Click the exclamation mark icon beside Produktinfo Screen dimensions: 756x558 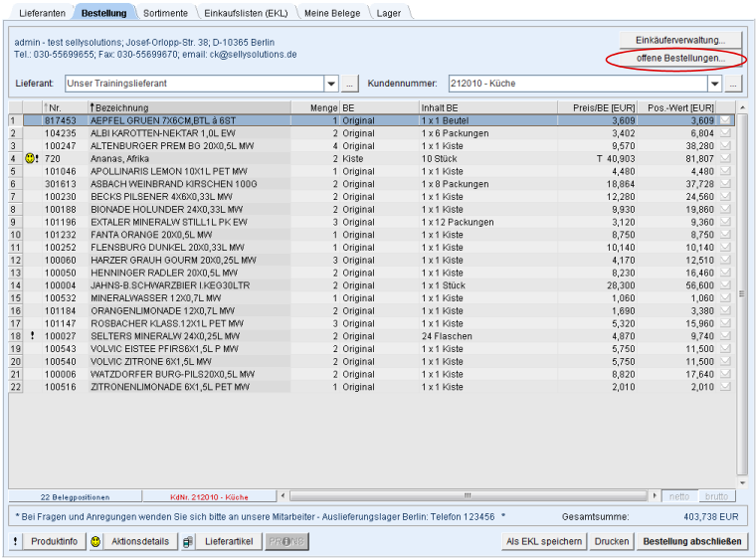(x=16, y=541)
